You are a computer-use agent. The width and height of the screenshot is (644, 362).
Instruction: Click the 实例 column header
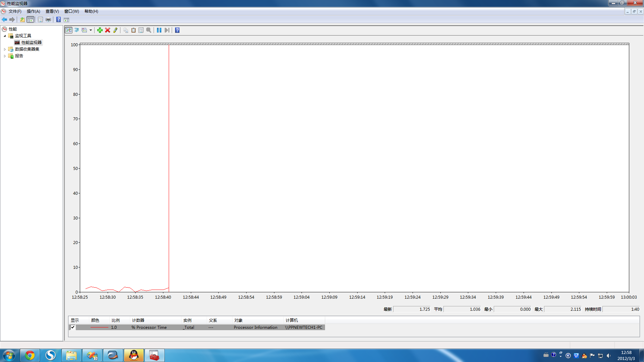point(194,320)
